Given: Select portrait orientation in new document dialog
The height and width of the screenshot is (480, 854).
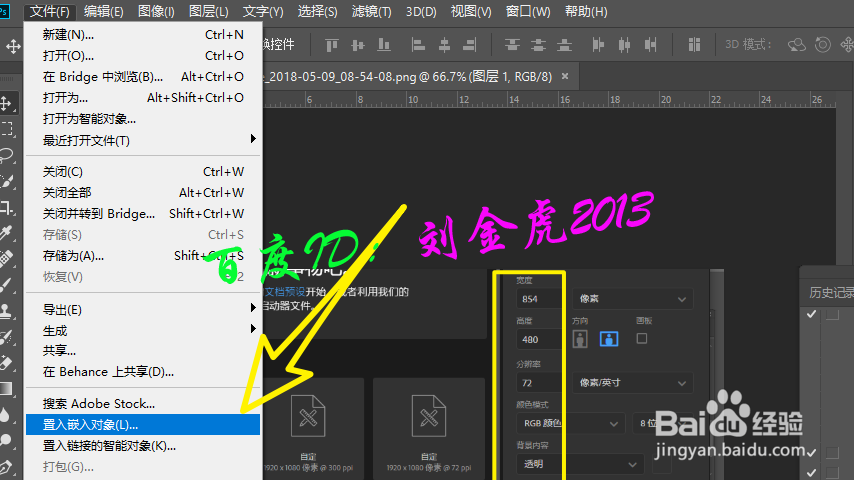Looking at the screenshot, I should pos(580,339).
